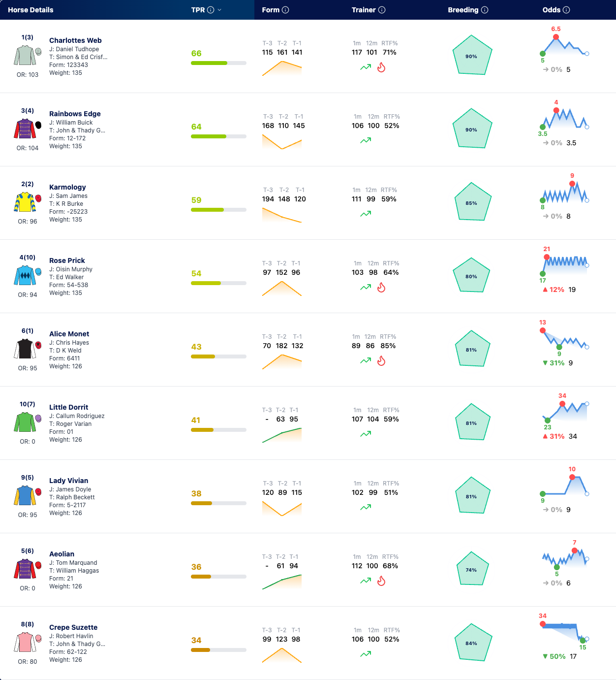616x680 pixels.
Task: Click Aeolian's trainer flame icon
Action: (x=381, y=581)
